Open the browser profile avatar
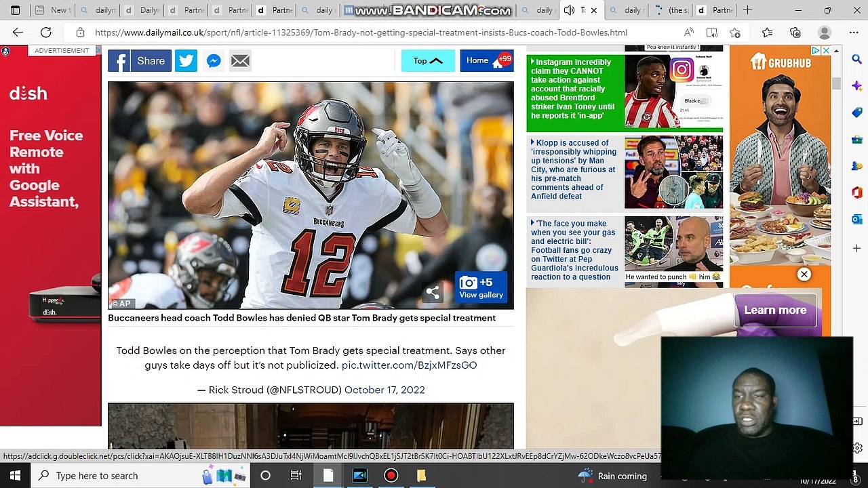The width and height of the screenshot is (868, 488). pos(825,33)
